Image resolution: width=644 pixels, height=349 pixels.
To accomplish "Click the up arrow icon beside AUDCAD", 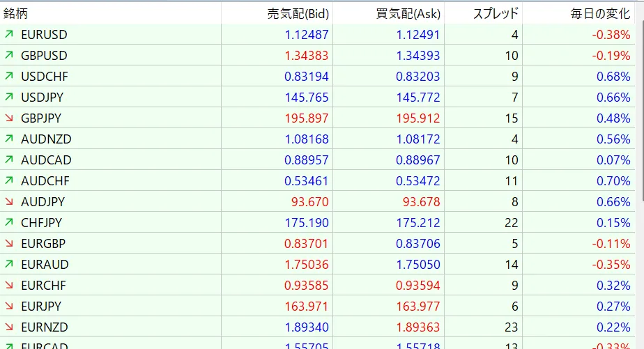I will pyautogui.click(x=9, y=160).
